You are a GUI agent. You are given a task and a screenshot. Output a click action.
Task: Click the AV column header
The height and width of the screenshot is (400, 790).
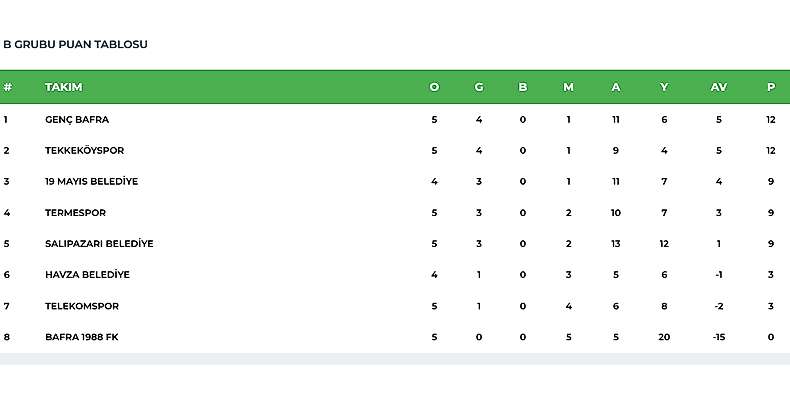point(718,87)
